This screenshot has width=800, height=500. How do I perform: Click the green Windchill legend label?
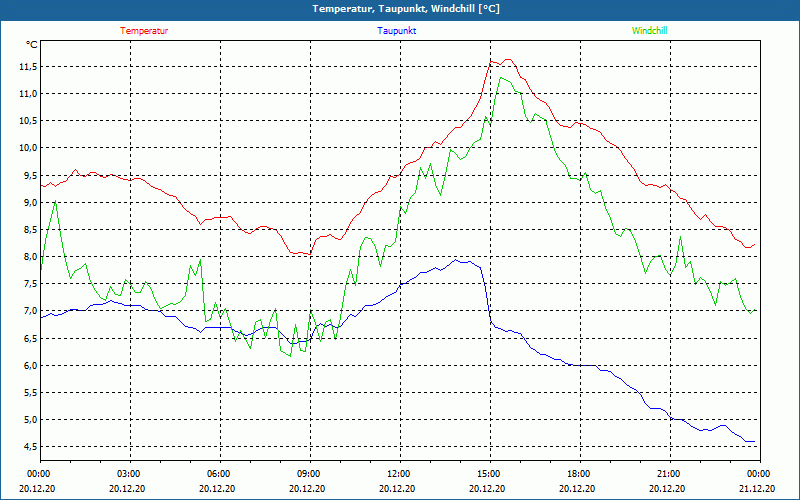[x=649, y=31]
